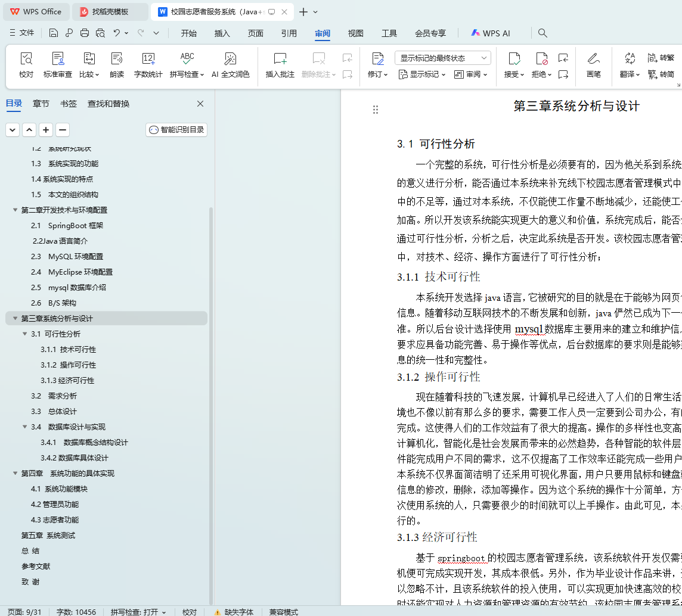
Task: Accept changes with 接受
Action: [514, 65]
